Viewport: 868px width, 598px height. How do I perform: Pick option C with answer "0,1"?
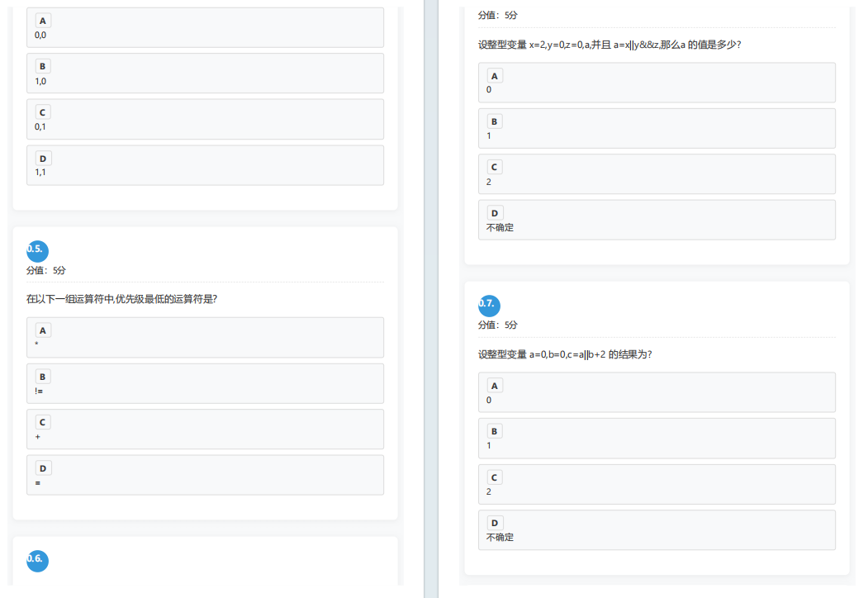(205, 119)
